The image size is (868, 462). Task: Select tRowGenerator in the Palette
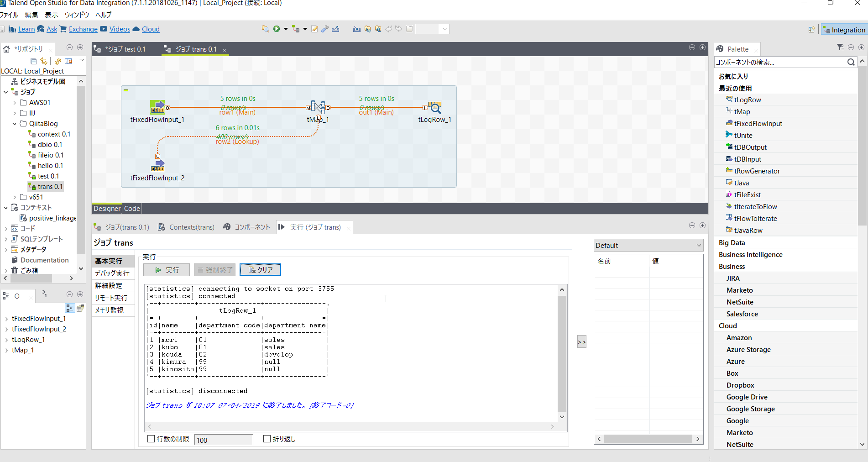[756, 171]
